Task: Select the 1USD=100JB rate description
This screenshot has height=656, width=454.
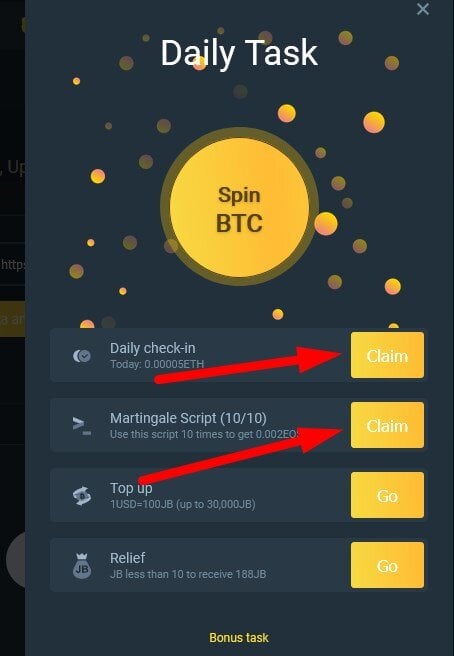Action: (182, 504)
